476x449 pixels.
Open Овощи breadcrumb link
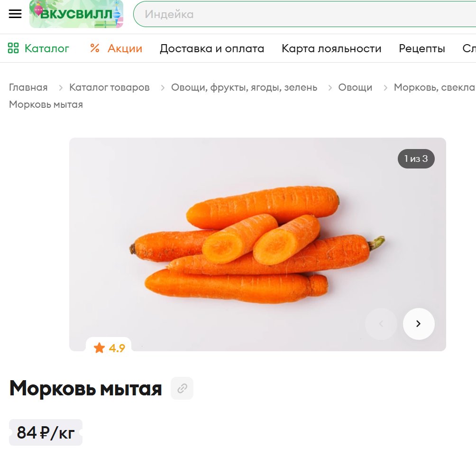[x=355, y=87]
